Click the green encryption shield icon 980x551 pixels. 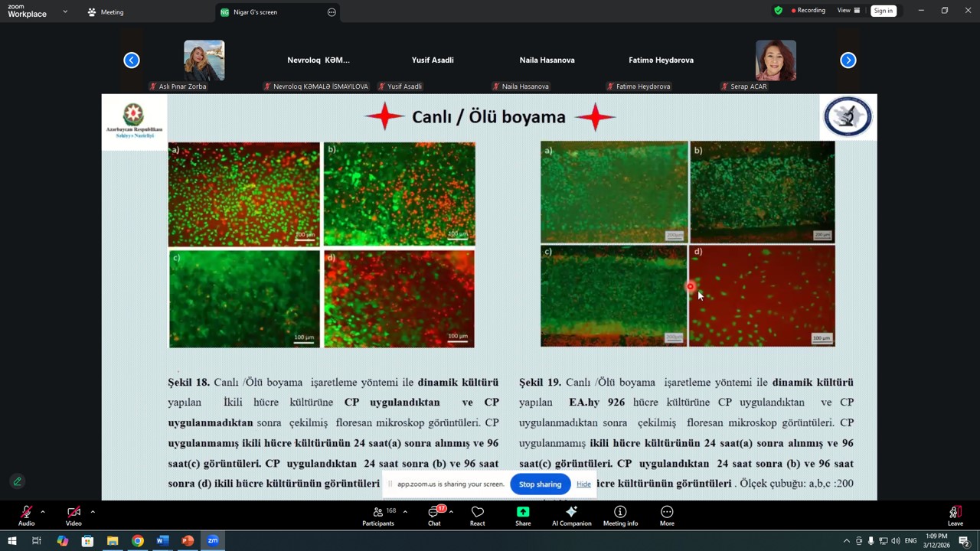(778, 11)
